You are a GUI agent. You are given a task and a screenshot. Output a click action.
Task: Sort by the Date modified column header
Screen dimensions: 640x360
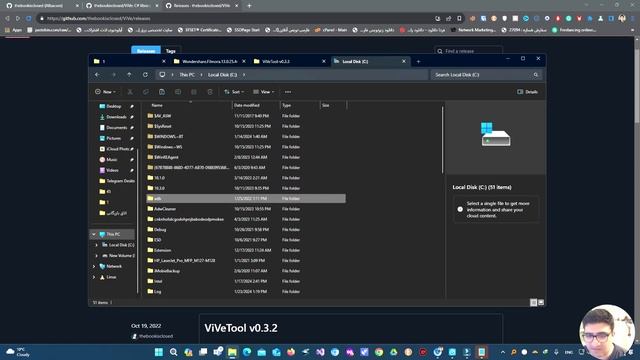pos(256,105)
